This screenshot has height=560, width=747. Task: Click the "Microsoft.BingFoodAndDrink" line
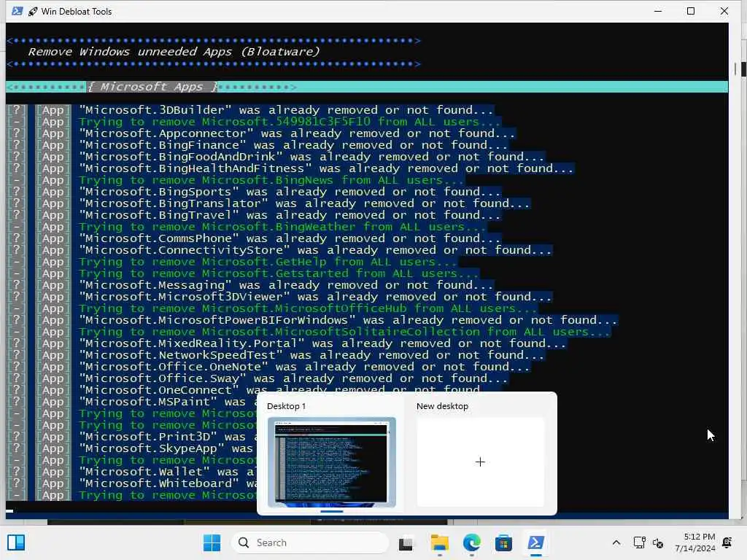(311, 157)
